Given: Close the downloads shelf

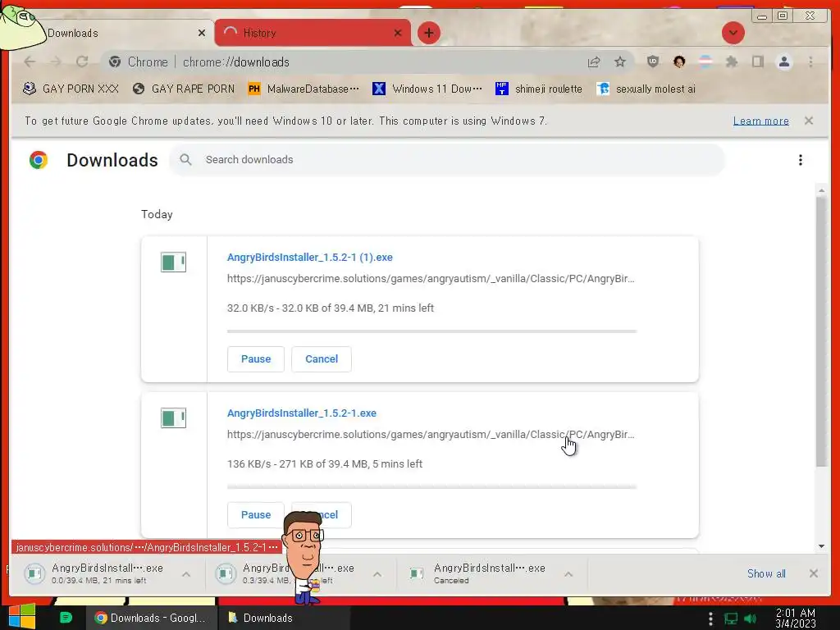Looking at the screenshot, I should pyautogui.click(x=813, y=573).
